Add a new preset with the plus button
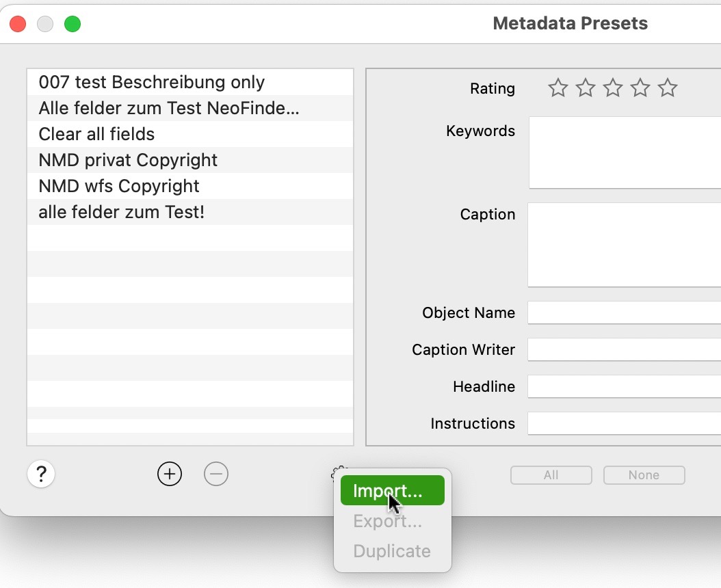Image resolution: width=721 pixels, height=588 pixels. tap(170, 474)
